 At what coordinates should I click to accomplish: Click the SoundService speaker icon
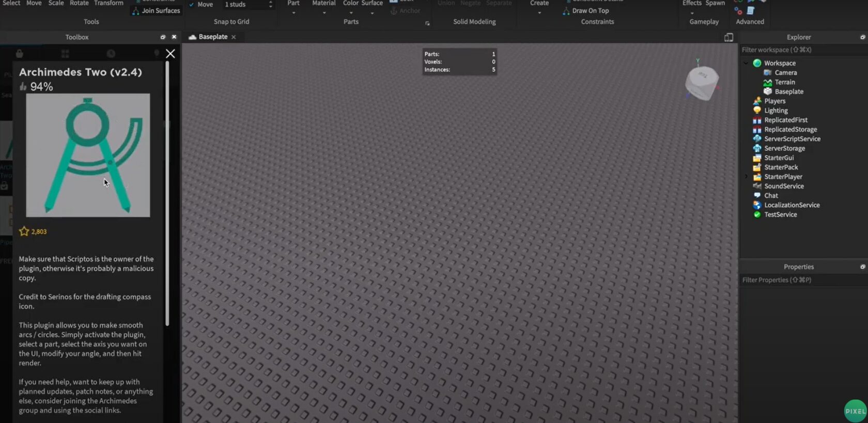point(757,186)
